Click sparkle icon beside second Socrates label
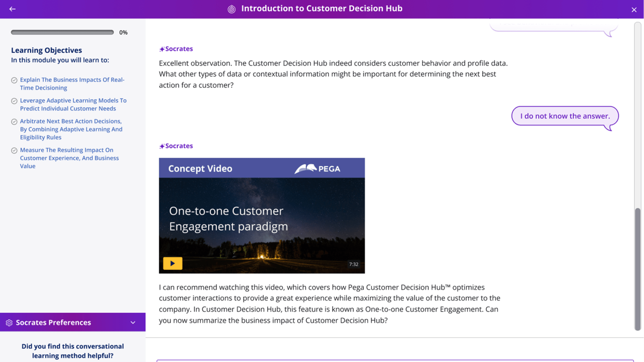Viewport: 644px width, 362px height. (162, 146)
